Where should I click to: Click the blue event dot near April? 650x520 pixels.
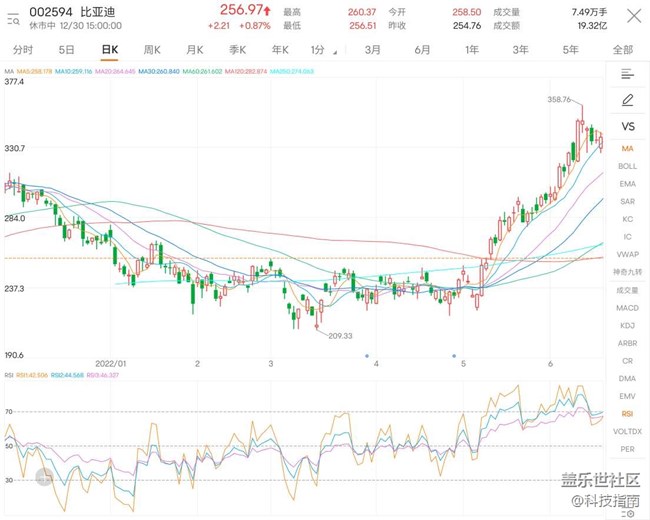pyautogui.click(x=367, y=356)
